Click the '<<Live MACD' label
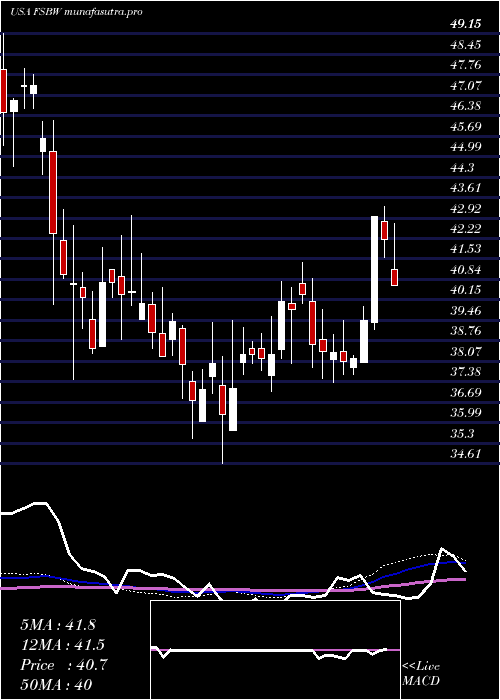The height and width of the screenshot is (700, 500). click(421, 674)
